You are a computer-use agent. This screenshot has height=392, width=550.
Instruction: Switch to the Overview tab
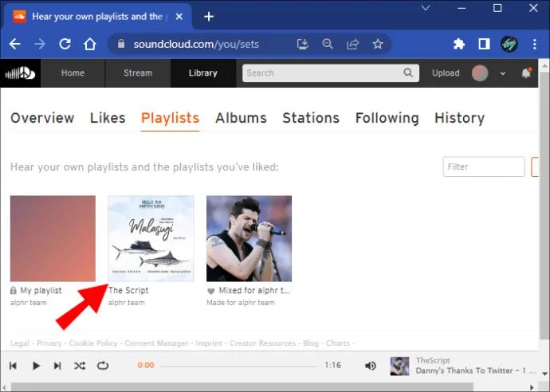pos(42,118)
